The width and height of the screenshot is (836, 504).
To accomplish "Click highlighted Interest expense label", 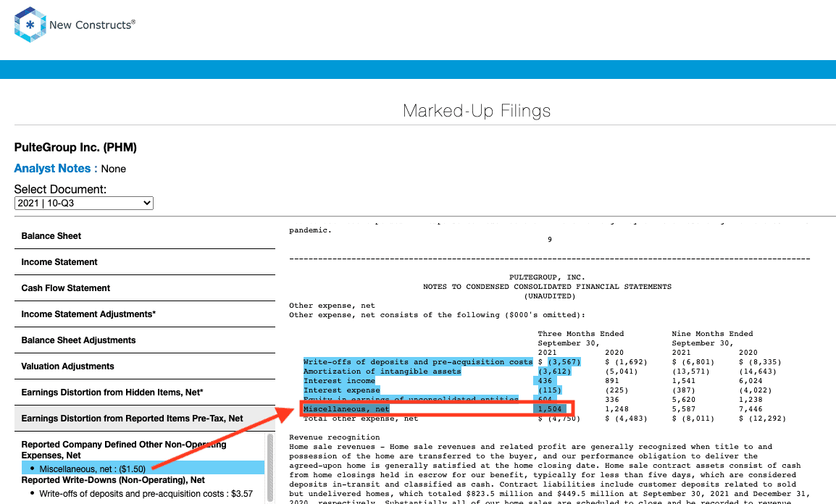I will coord(341,390).
